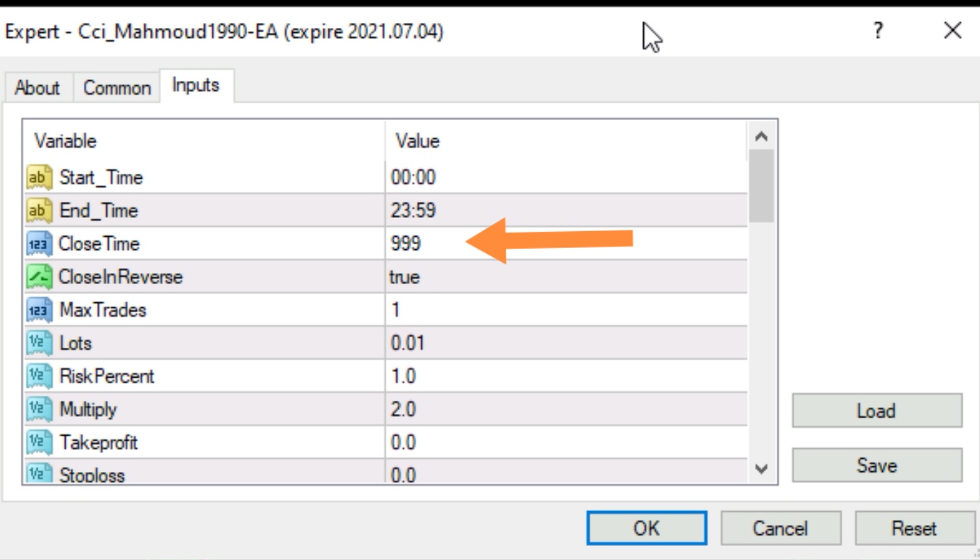
Task: Click the help question mark button
Action: click(x=878, y=31)
